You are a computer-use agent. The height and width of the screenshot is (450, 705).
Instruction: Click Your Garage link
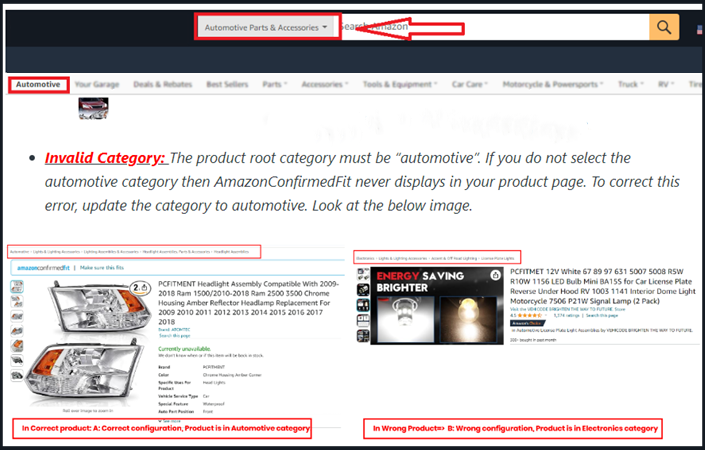point(97,85)
